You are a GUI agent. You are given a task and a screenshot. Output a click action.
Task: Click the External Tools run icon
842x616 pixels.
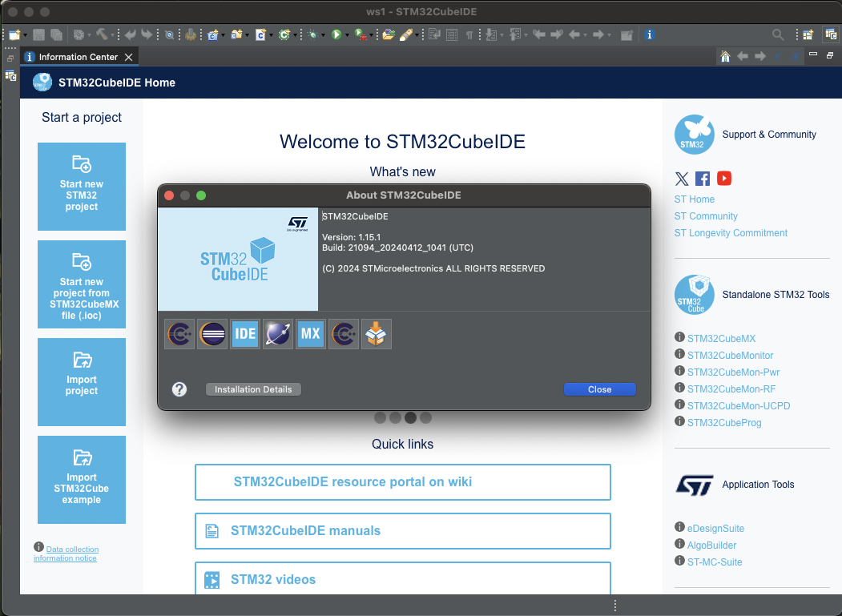point(361,35)
